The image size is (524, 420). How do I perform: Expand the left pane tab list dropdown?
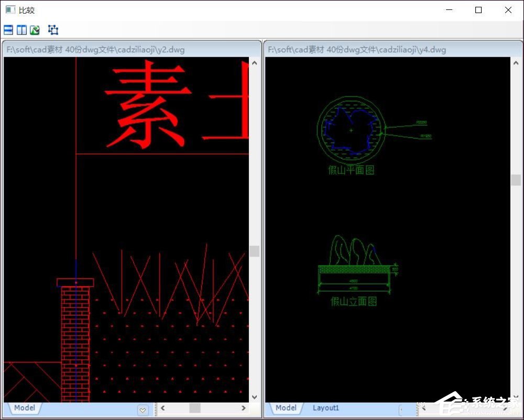pos(143,410)
